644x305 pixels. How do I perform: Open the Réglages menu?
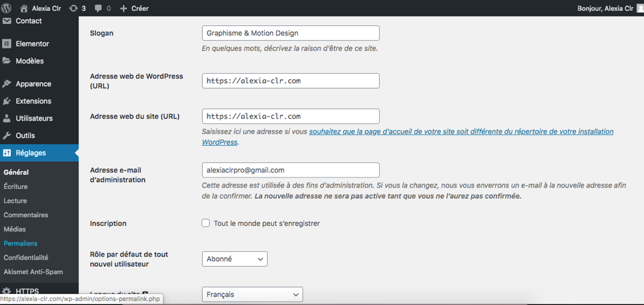click(x=39, y=153)
